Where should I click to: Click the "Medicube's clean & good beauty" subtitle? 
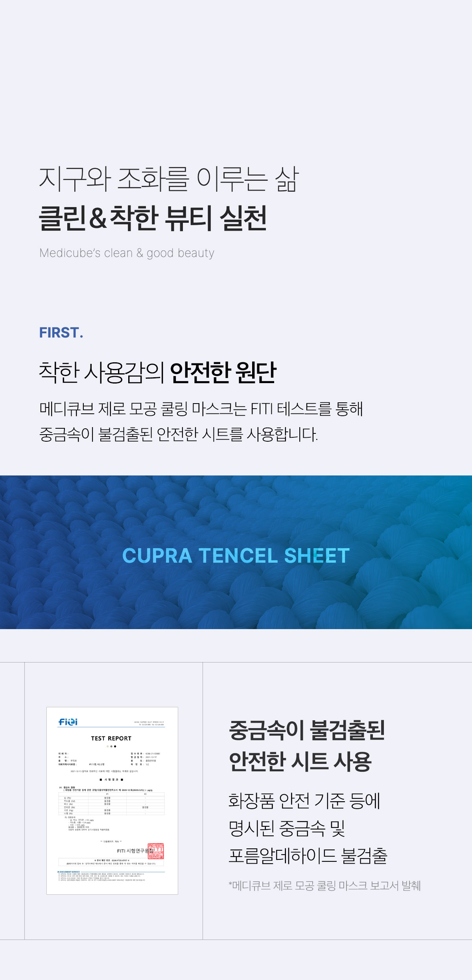click(127, 253)
